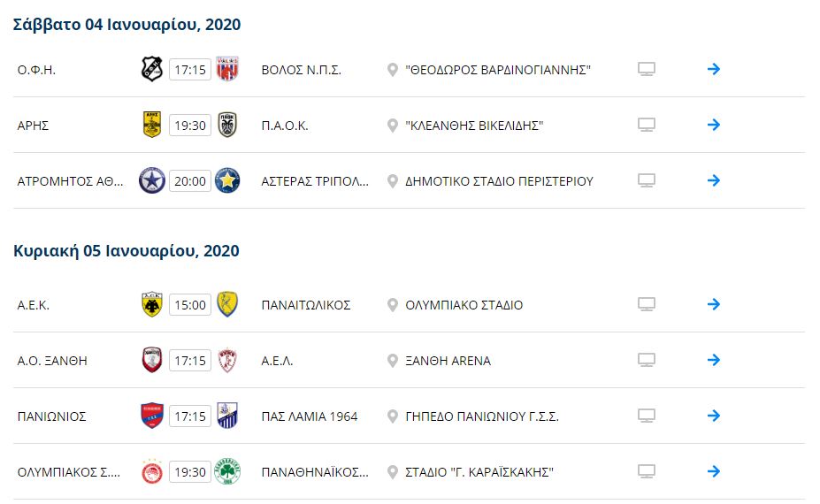
Task: Click TV icon for ΠΑΝΙΩΝΙΟΣ match row
Action: 647,416
